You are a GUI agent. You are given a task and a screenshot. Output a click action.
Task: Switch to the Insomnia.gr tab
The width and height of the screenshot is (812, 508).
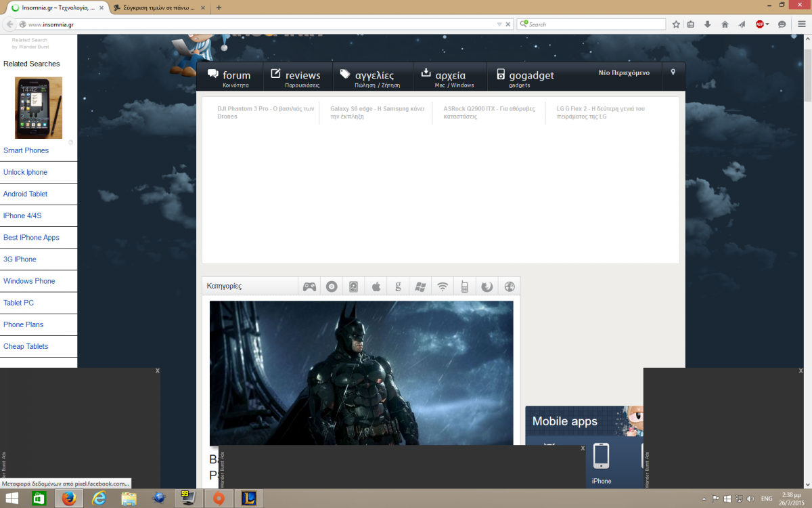click(56, 7)
